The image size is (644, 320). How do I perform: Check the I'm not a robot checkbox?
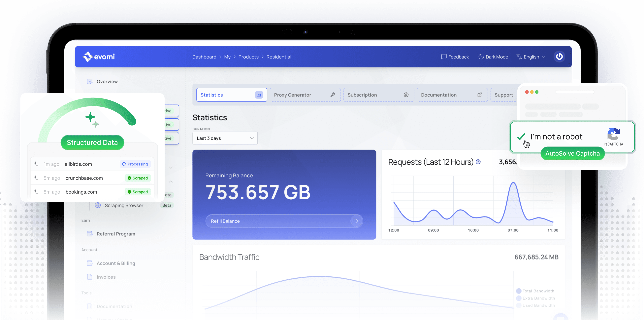pos(522,137)
